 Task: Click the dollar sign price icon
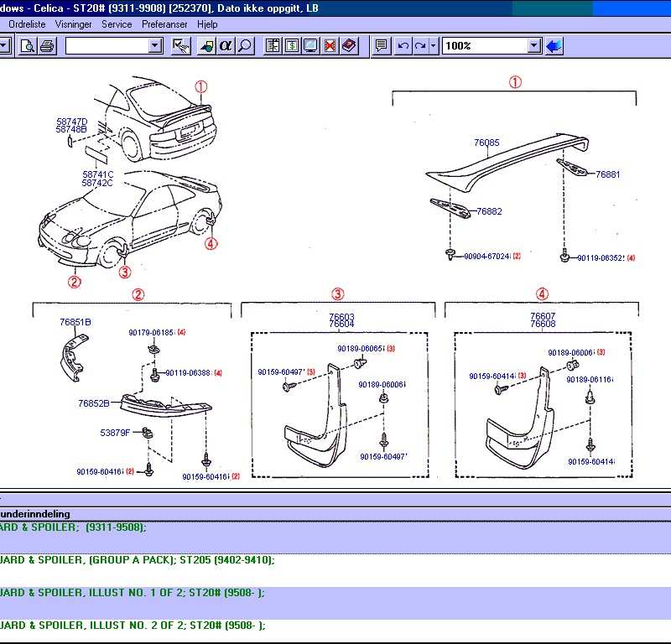pyautogui.click(x=292, y=46)
